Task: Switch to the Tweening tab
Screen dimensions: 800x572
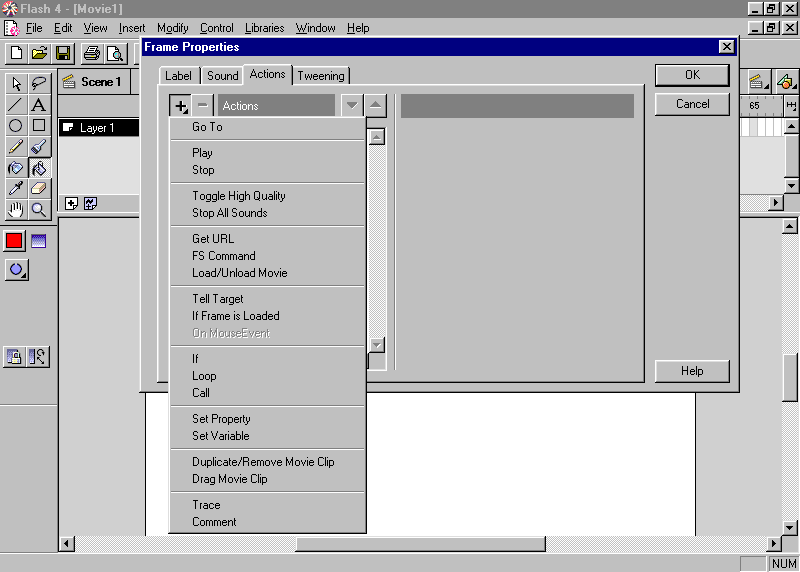Action: tap(321, 76)
